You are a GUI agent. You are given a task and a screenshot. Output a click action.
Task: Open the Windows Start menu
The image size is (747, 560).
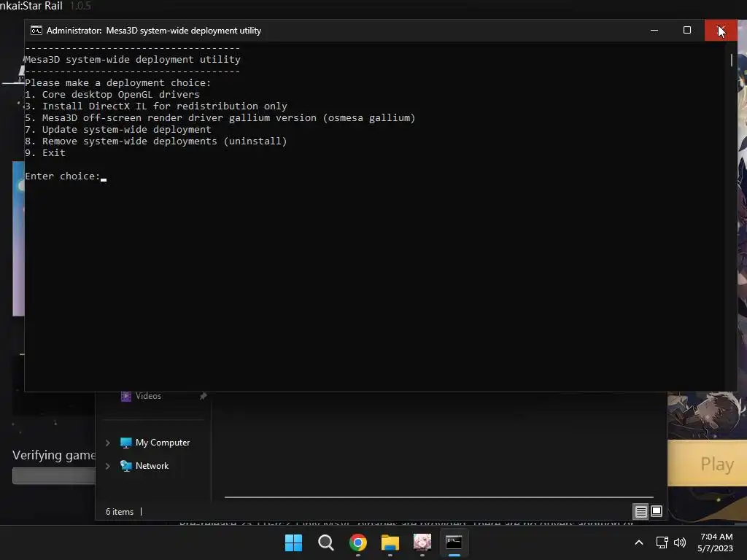tap(293, 542)
